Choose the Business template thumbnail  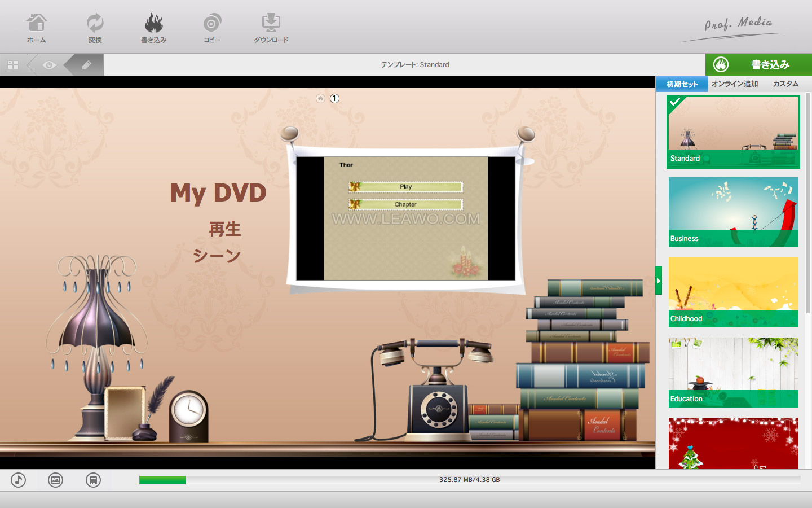point(733,212)
